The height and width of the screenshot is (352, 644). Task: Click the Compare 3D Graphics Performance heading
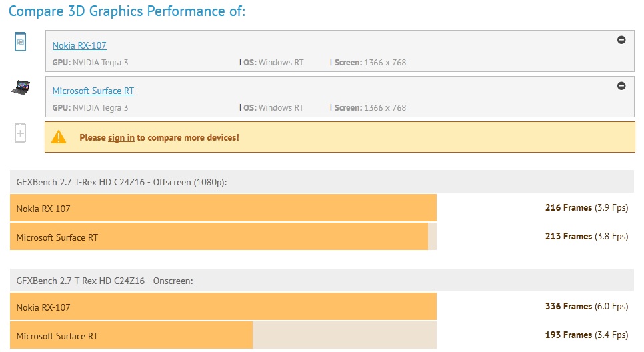(x=127, y=11)
